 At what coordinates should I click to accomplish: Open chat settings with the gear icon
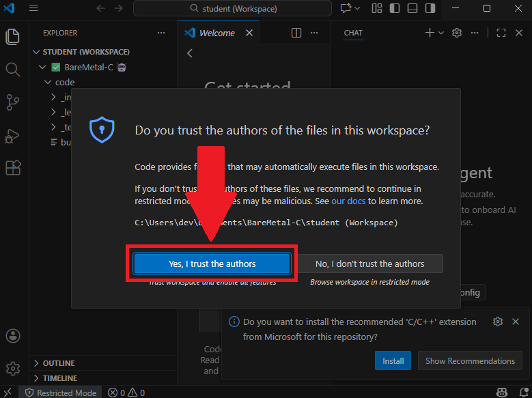tap(457, 33)
